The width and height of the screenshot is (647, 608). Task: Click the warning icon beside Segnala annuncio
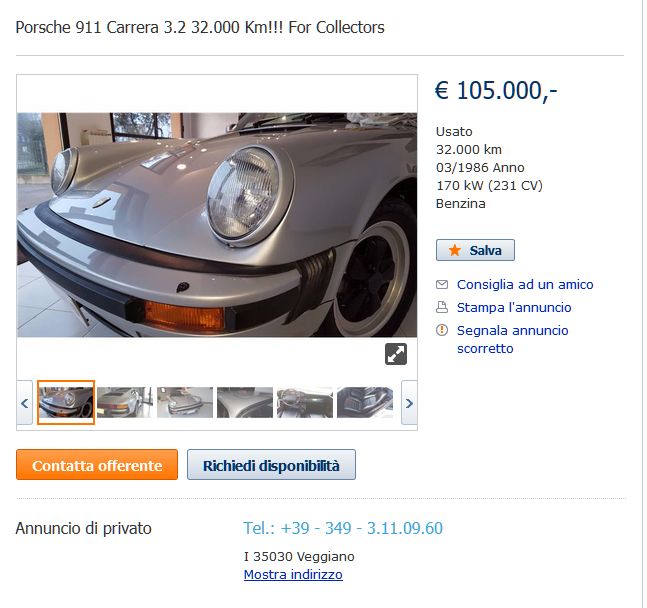tap(444, 332)
